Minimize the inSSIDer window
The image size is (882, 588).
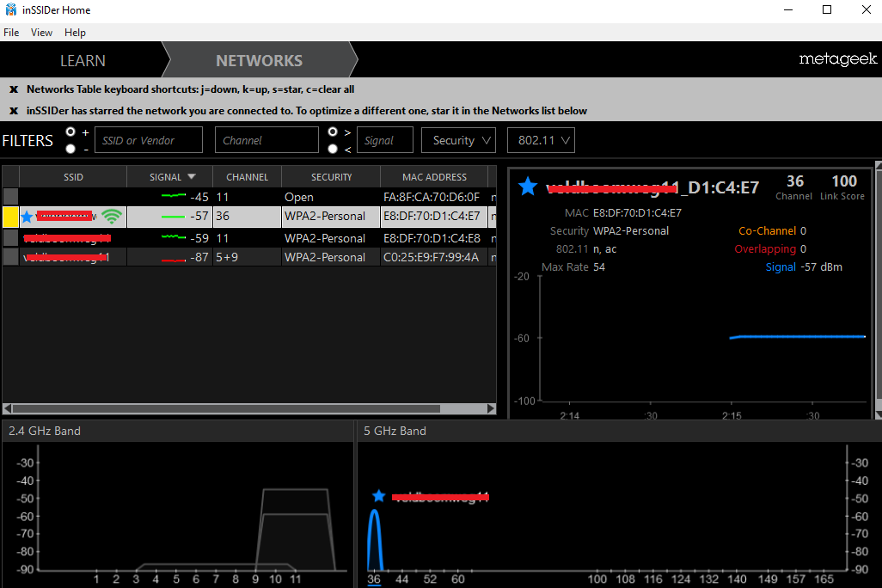click(788, 9)
